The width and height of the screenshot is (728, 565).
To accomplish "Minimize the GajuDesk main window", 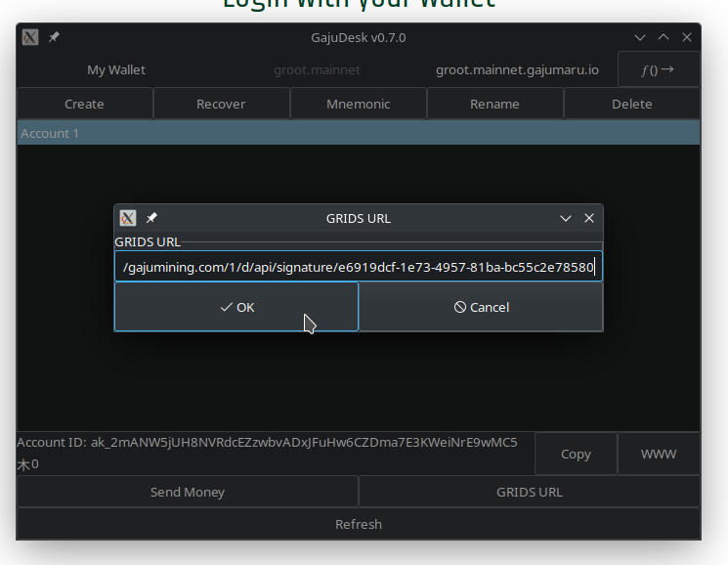I will point(640,37).
